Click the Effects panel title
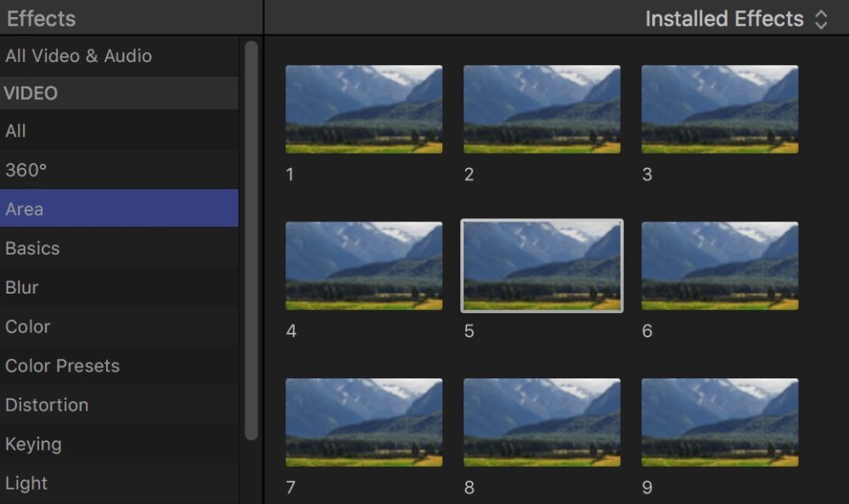849x504 pixels. (41, 18)
